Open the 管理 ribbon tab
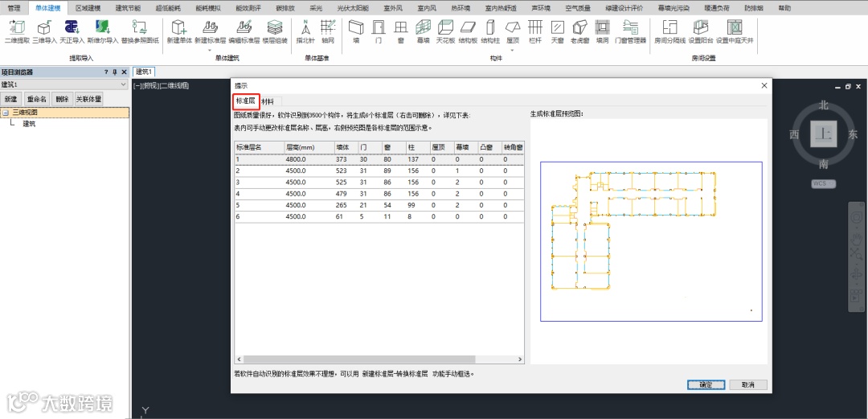 tap(14, 8)
